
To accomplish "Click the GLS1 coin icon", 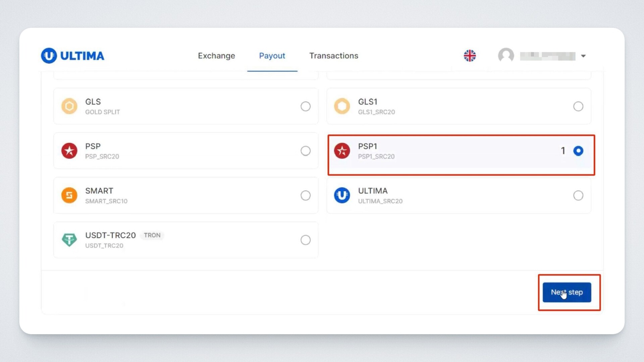I will 342,106.
